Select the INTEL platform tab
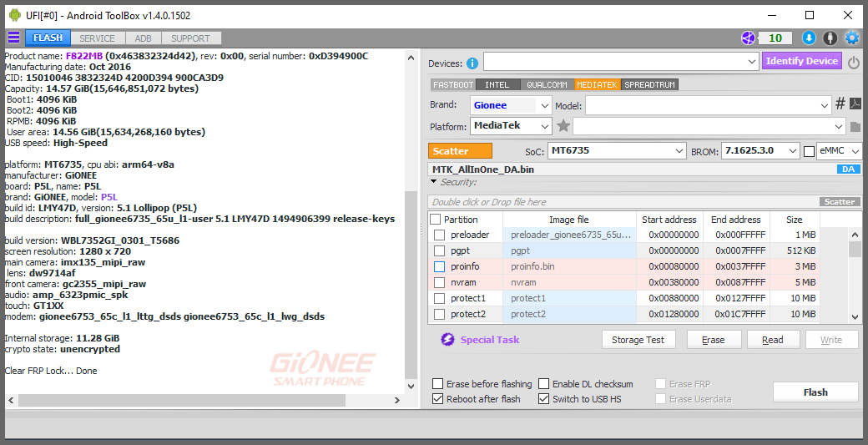Viewport: 868px width, 445px height. click(x=497, y=84)
